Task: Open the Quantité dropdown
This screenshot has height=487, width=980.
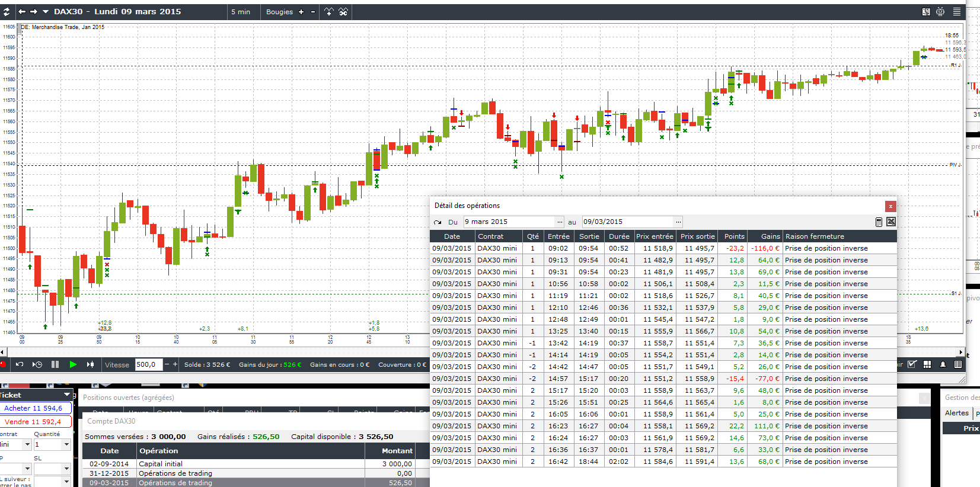Action: 66,444
